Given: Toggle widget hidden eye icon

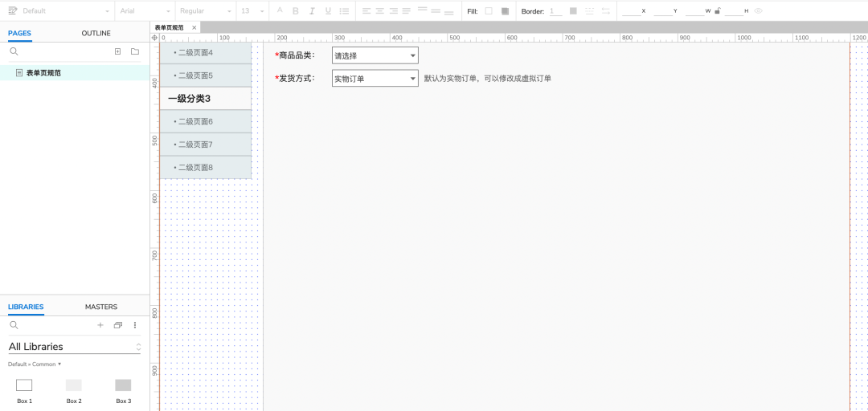Looking at the screenshot, I should coord(759,10).
